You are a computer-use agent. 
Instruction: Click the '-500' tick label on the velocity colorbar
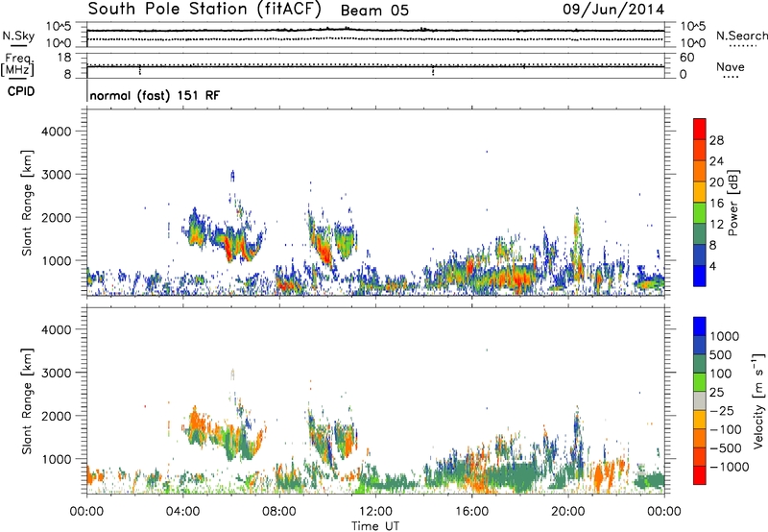coord(726,448)
